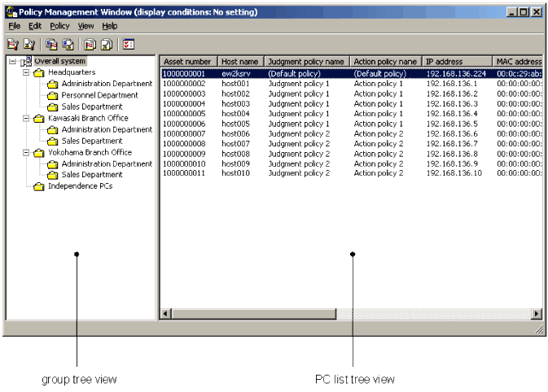548x392 pixels.
Task: Sort by the Host name column header
Action: click(x=239, y=62)
